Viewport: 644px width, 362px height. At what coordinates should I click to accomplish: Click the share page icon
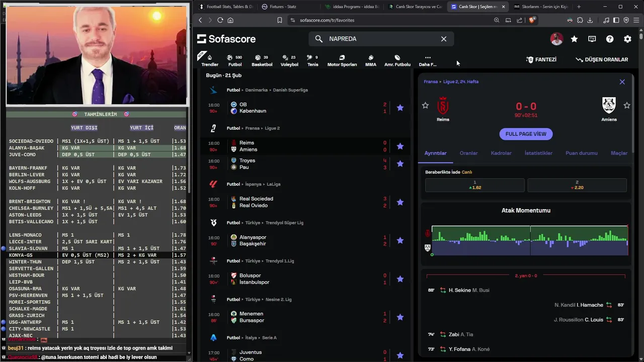pyautogui.click(x=519, y=20)
